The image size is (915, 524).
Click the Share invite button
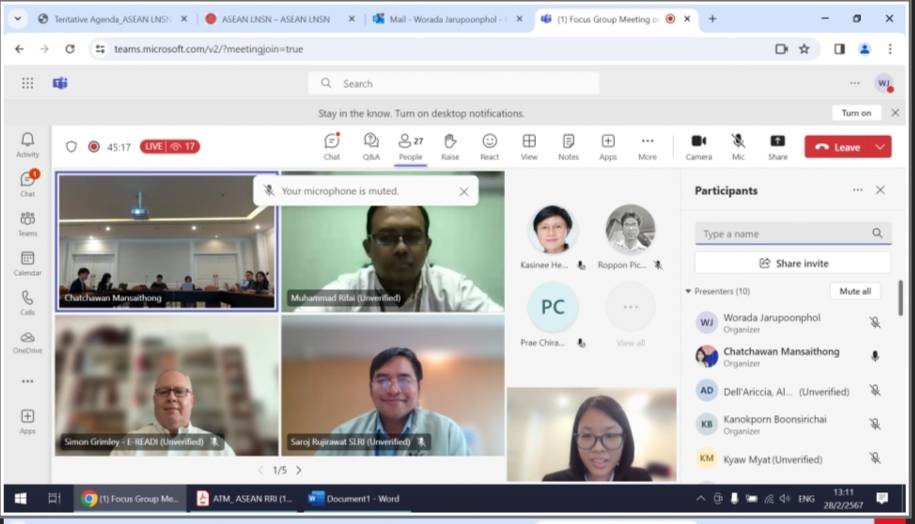(792, 263)
